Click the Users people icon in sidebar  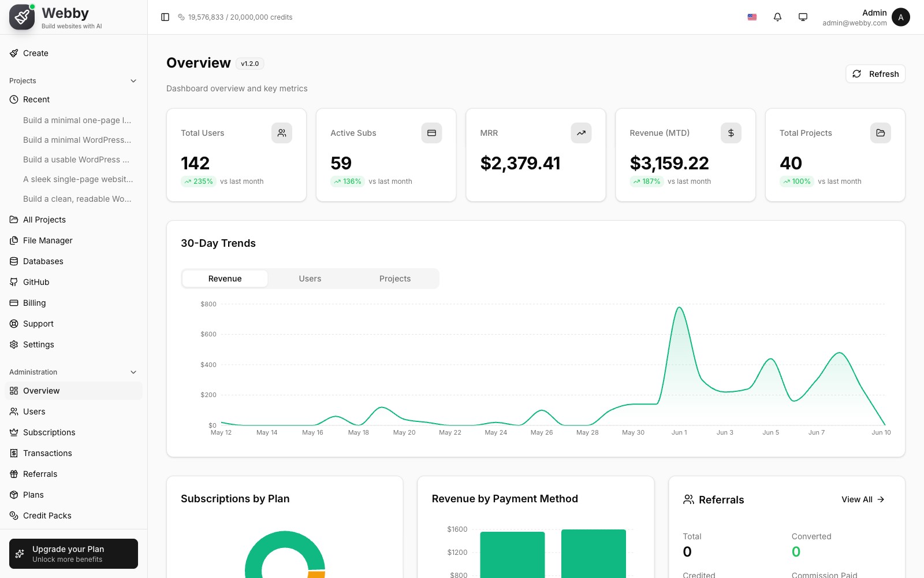(x=14, y=412)
